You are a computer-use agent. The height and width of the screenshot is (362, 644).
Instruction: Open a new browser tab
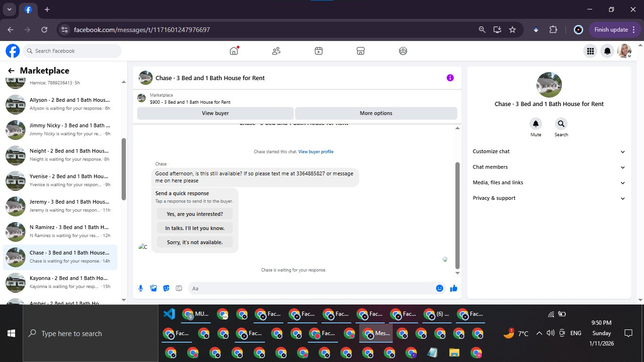click(x=47, y=9)
